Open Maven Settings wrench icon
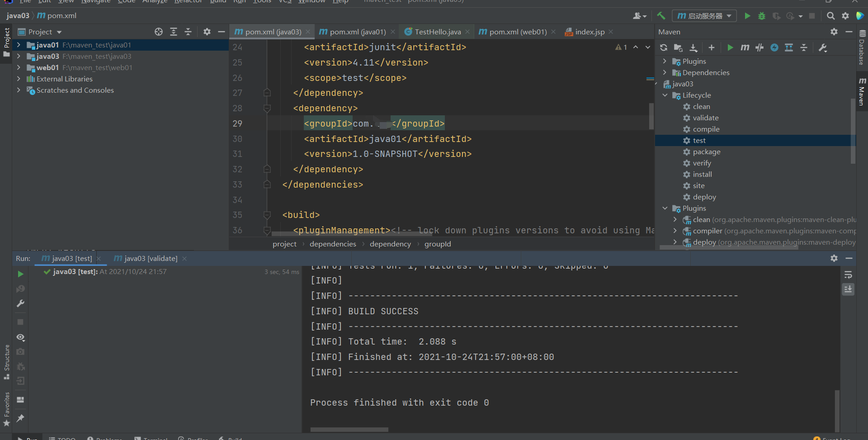Viewport: 868px width, 440px height. (823, 47)
